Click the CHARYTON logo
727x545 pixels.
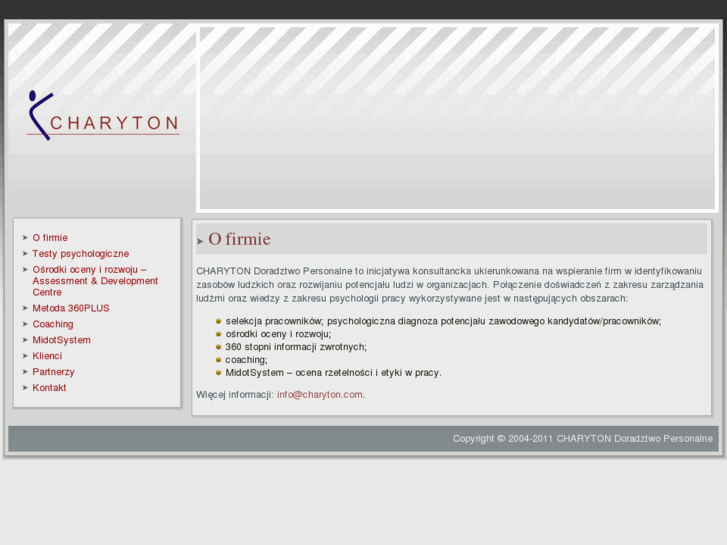click(x=103, y=115)
